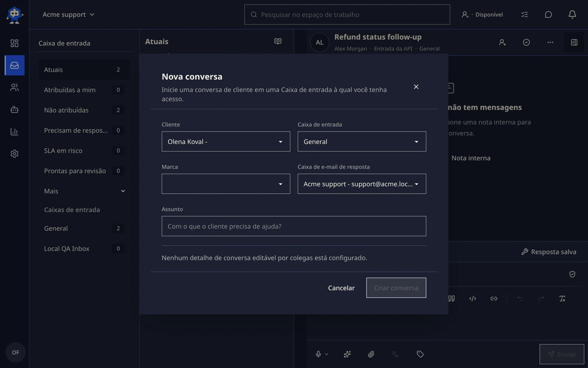Open the customers people icon in sidebar
Image resolution: width=588 pixels, height=368 pixels.
15,87
